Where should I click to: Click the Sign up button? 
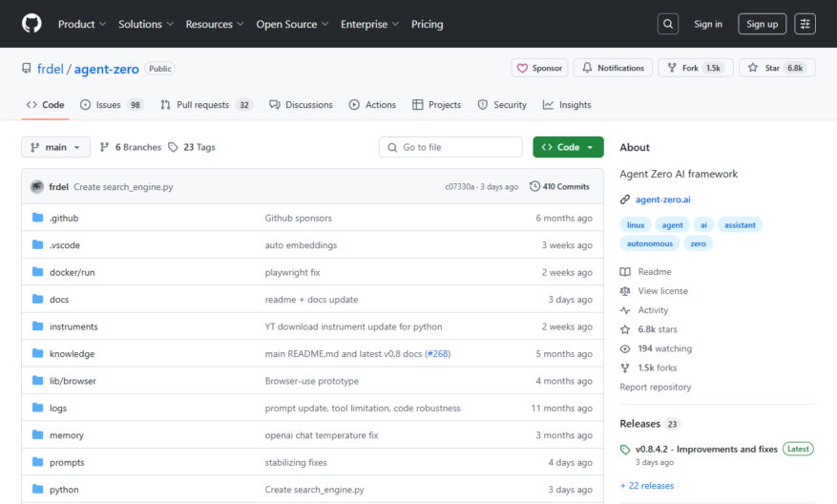click(762, 24)
